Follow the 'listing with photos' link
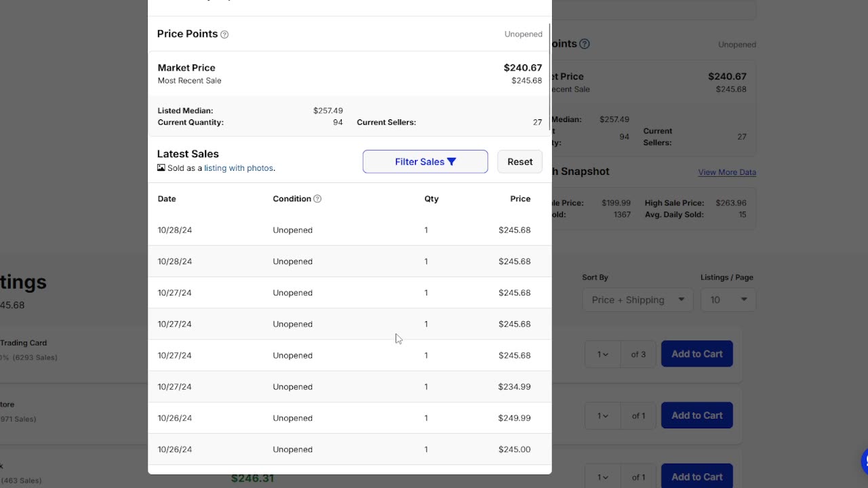 [x=239, y=168]
